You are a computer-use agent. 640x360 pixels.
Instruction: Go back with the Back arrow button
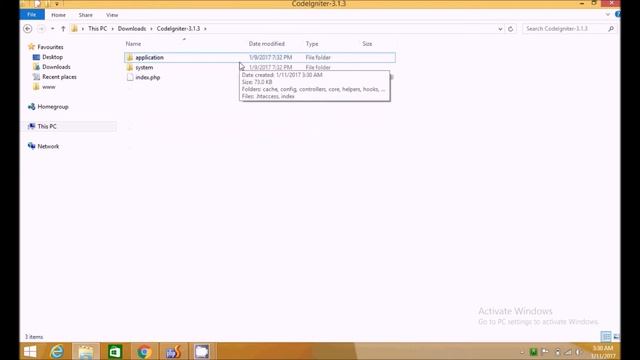pos(28,29)
